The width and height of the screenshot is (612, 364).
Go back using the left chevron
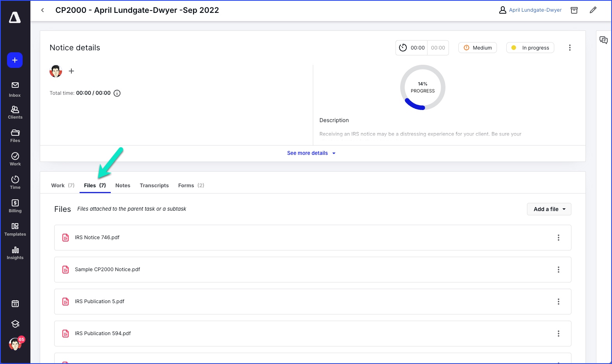click(43, 10)
